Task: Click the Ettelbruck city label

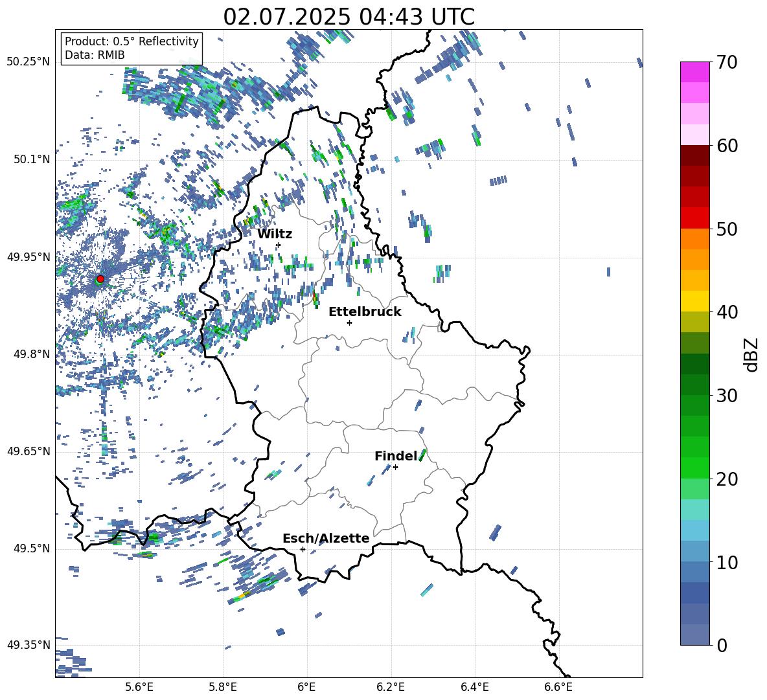Action: 365,312
